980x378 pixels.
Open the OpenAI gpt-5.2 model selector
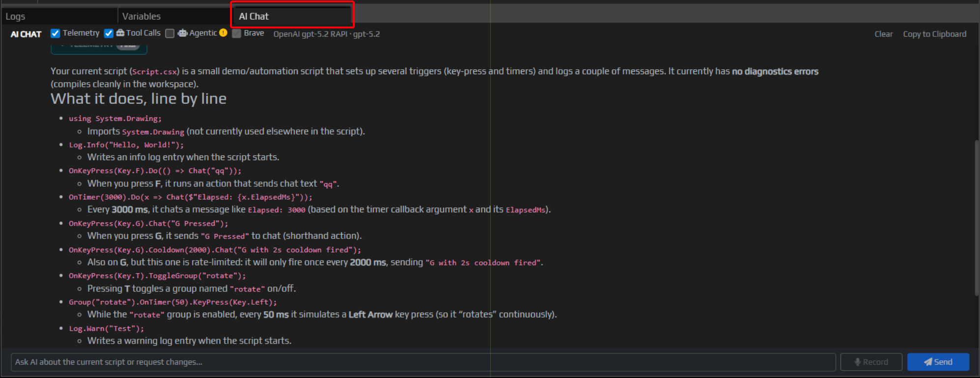point(326,34)
